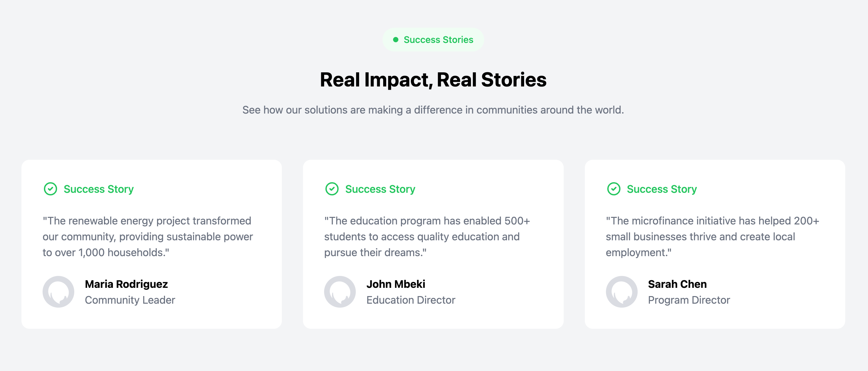
Task: Open John Mbeki's avatar image
Action: 340,292
